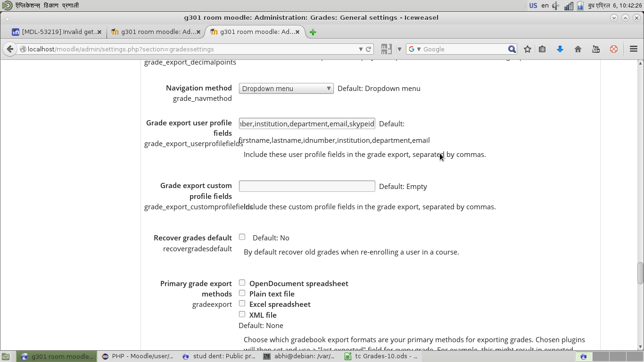Click the recovergradesdefault setting name
Image resolution: width=644 pixels, height=362 pixels.
point(198,249)
